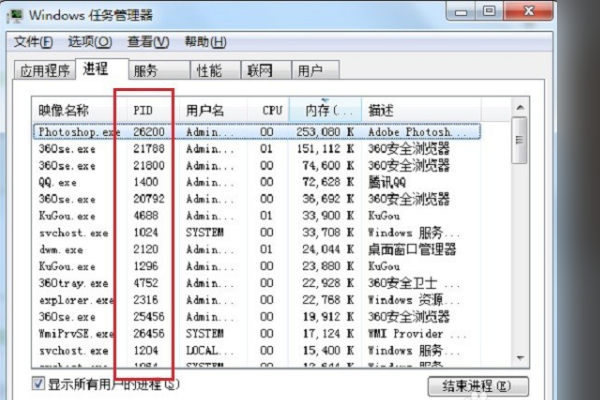Sort by CPU column header

[x=268, y=111]
